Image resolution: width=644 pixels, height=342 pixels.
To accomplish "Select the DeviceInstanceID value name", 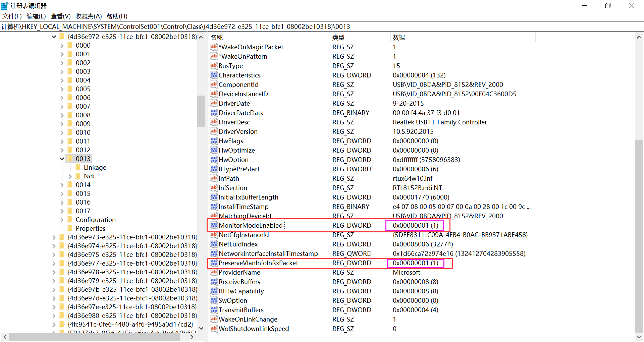I will tap(243, 94).
